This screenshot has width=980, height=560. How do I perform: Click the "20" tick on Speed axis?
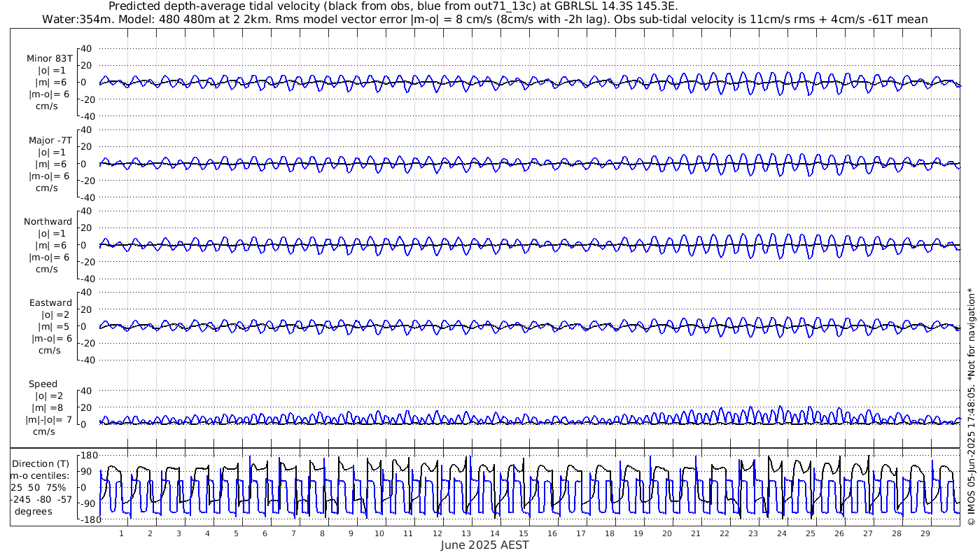pos(87,407)
